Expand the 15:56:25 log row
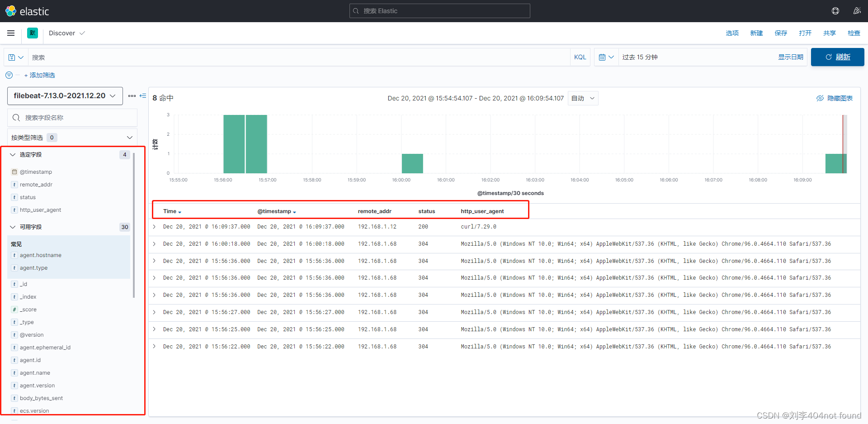 154,329
